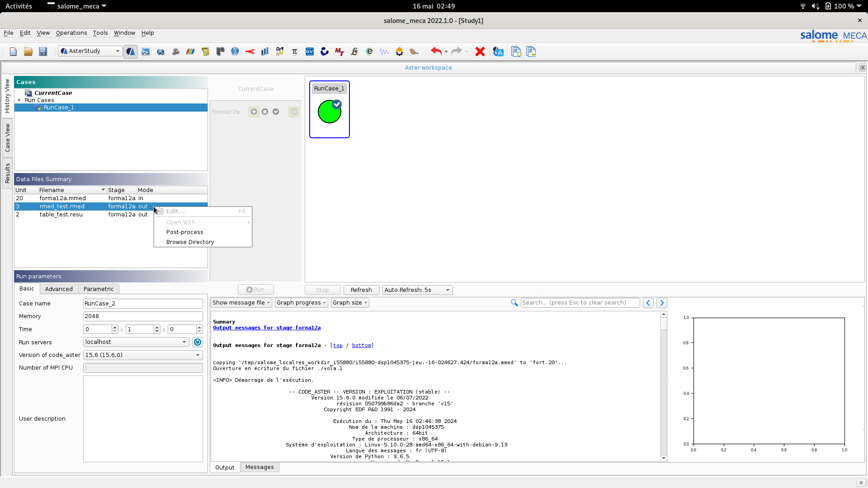Screen dimensions: 868x488
Task: Toggle the forma12a stage add icon
Action: coord(254,112)
